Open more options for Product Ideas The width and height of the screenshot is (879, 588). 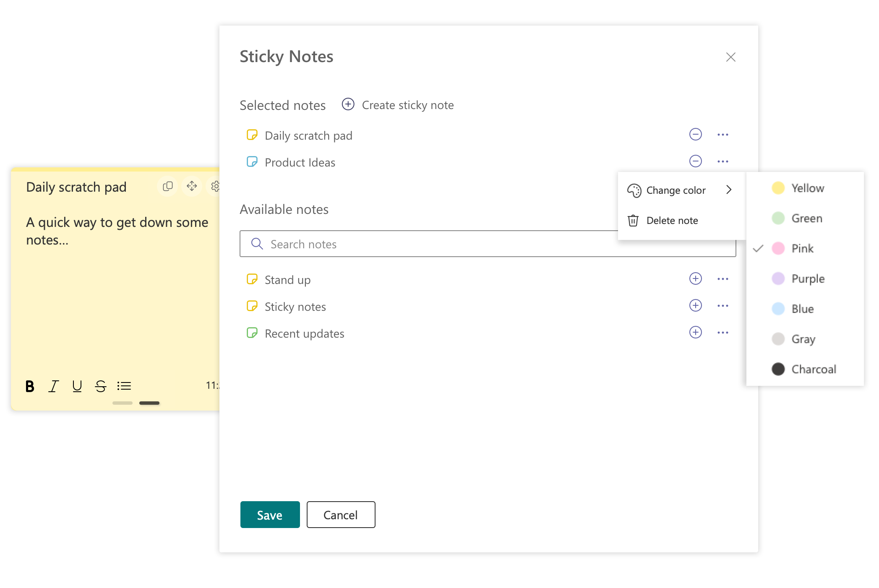coord(723,161)
